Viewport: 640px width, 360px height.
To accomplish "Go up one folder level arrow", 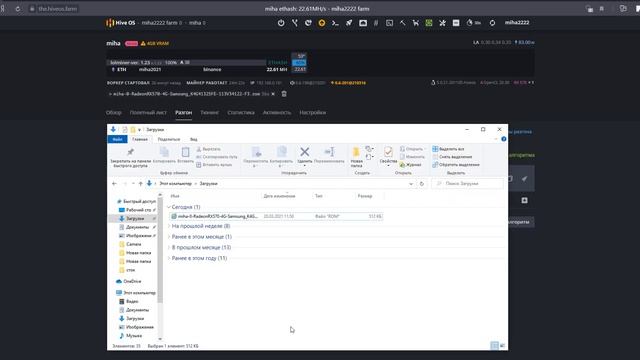I will pos(140,184).
